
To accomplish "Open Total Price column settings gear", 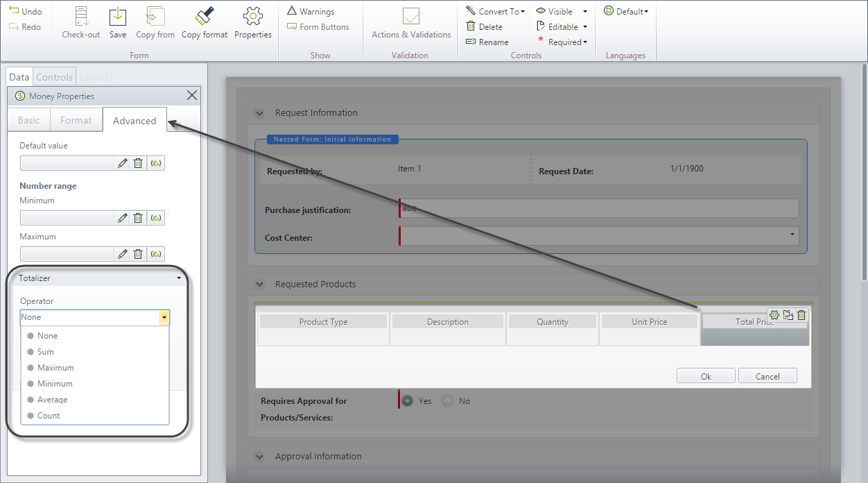I will tap(775, 315).
